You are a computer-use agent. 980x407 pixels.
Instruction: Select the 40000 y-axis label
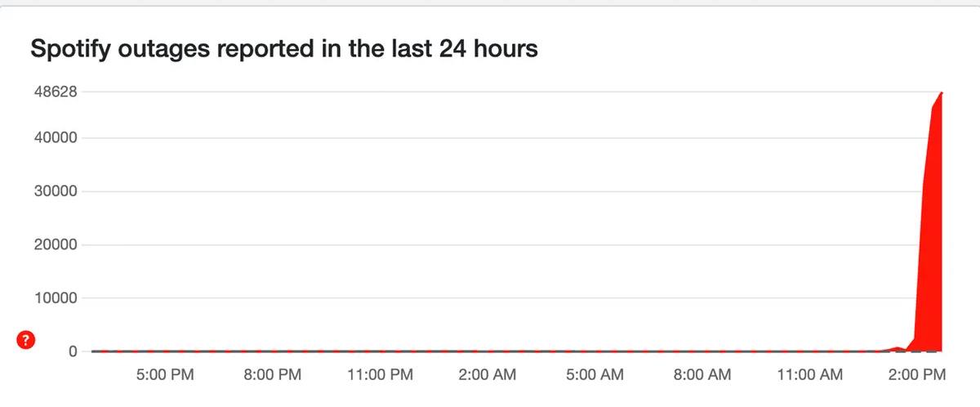point(54,138)
